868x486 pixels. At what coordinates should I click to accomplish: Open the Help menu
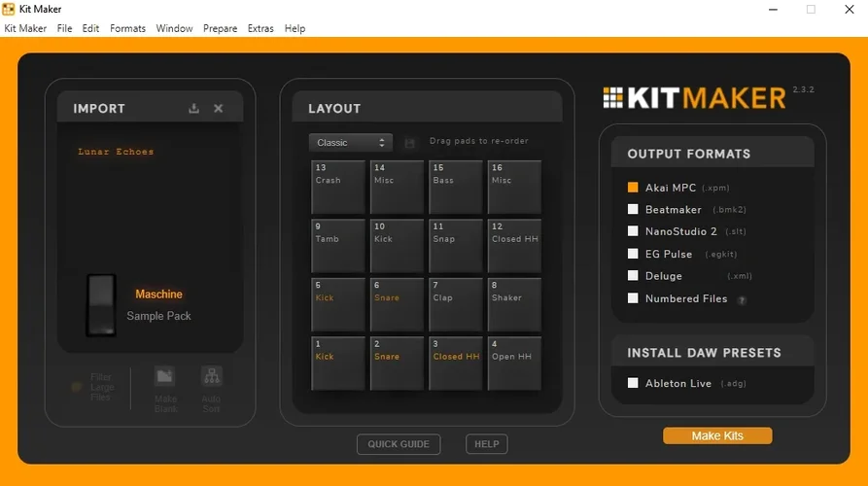point(295,28)
